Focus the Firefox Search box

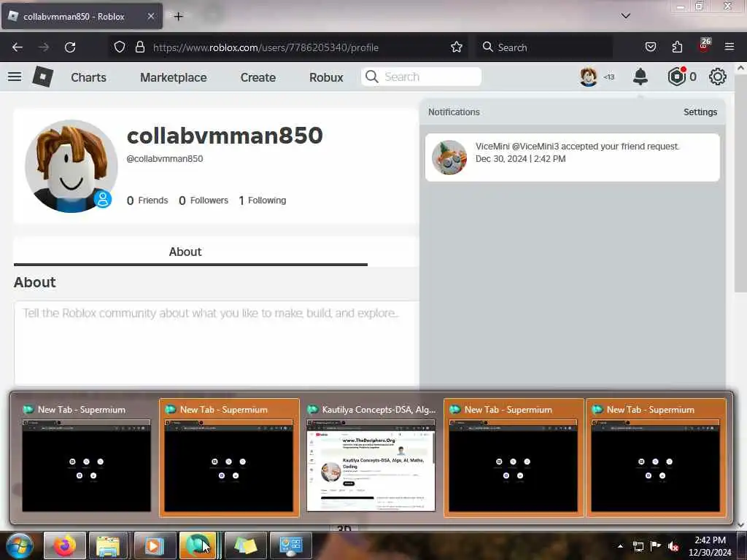coord(544,47)
